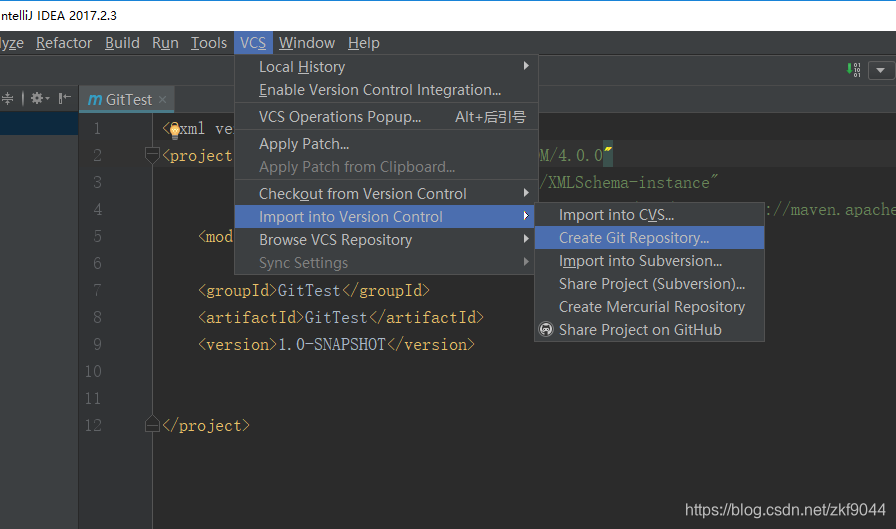Viewport: 896px width, 529px height.
Task: Select Share Project (Subversion) option
Action: pyautogui.click(x=649, y=284)
